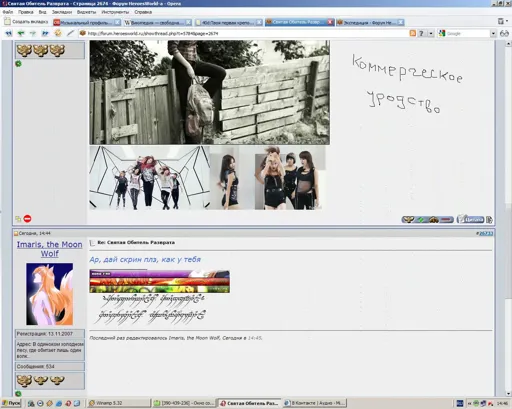This screenshot has height=409, width=512.
Task: Open the Закладки menu
Action: 62,12
